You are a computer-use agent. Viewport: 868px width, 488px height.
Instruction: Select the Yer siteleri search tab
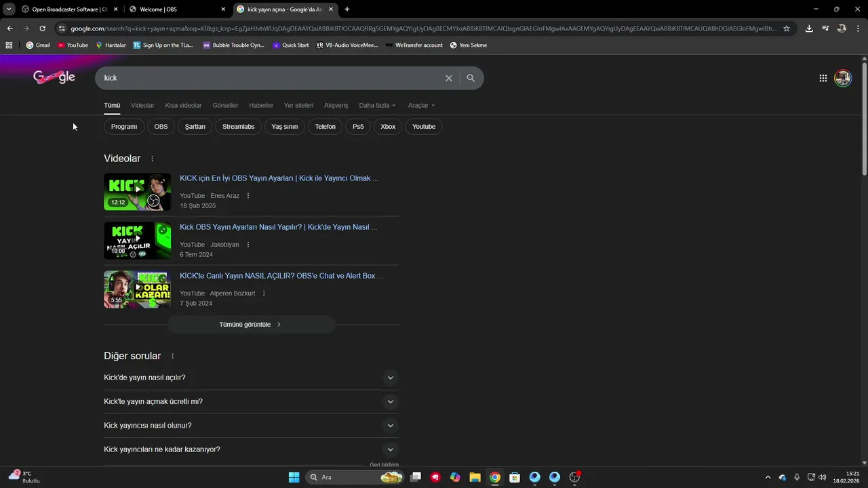pos(298,105)
